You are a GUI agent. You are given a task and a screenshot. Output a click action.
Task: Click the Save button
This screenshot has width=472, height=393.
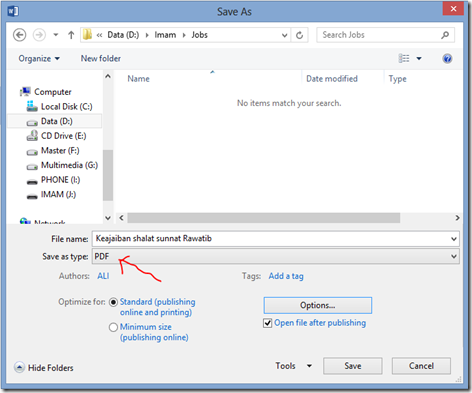point(353,366)
